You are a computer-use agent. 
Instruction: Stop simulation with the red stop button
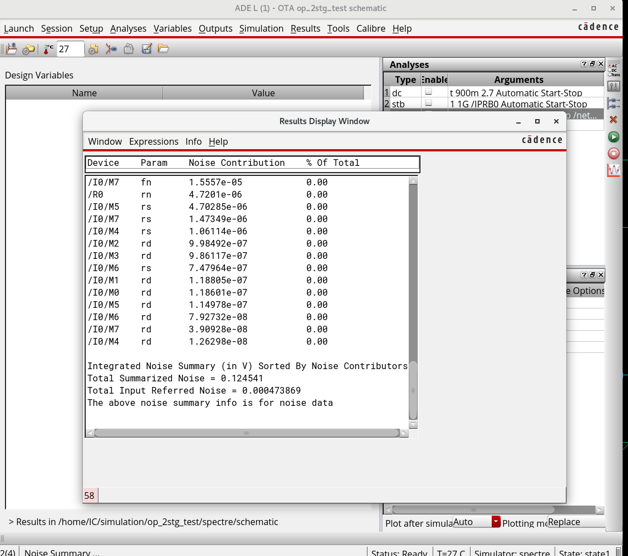click(614, 153)
